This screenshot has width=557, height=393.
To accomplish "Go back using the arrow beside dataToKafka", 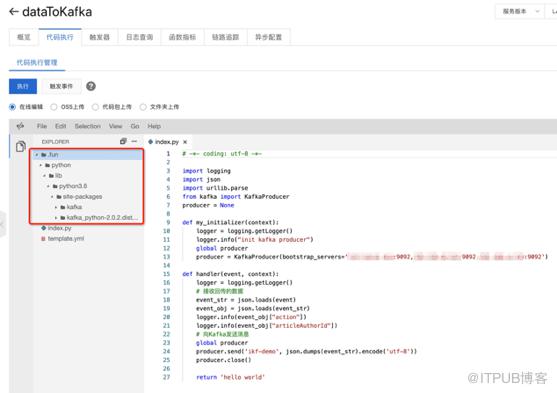I will pos(13,12).
